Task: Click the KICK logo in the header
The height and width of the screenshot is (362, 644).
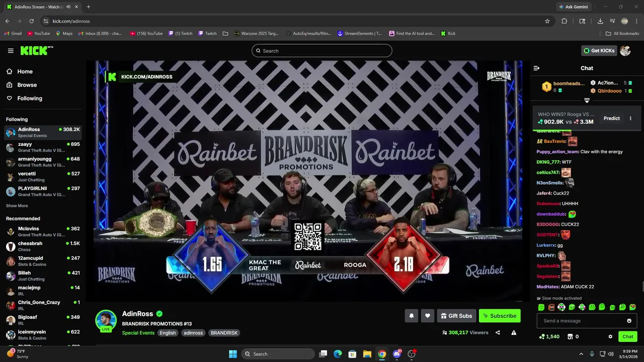Action: tap(37, 50)
